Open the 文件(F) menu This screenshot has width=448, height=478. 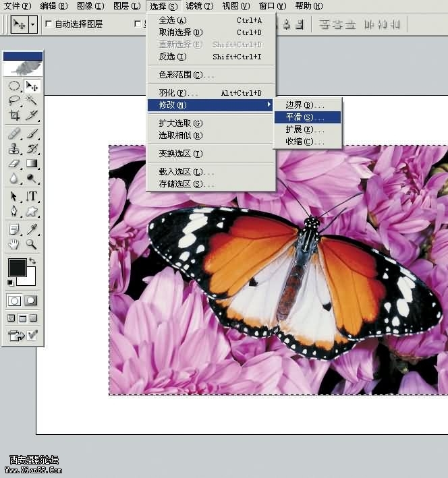pyautogui.click(x=18, y=6)
